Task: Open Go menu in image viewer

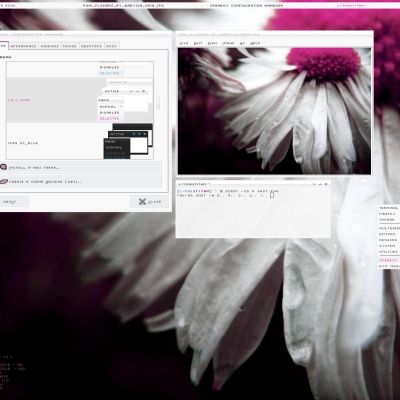Action: tap(243, 43)
